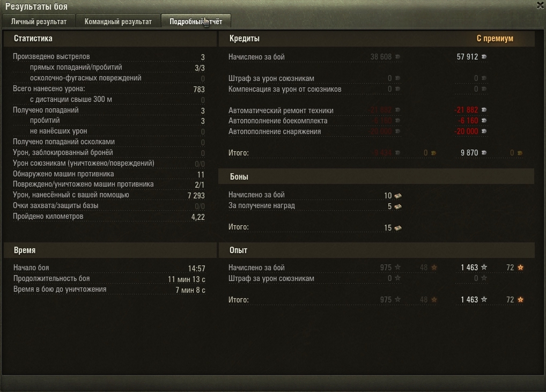Image resolution: width=546 pixels, height=392 pixels.
Task: Click the Опыт section header
Action: (x=238, y=250)
